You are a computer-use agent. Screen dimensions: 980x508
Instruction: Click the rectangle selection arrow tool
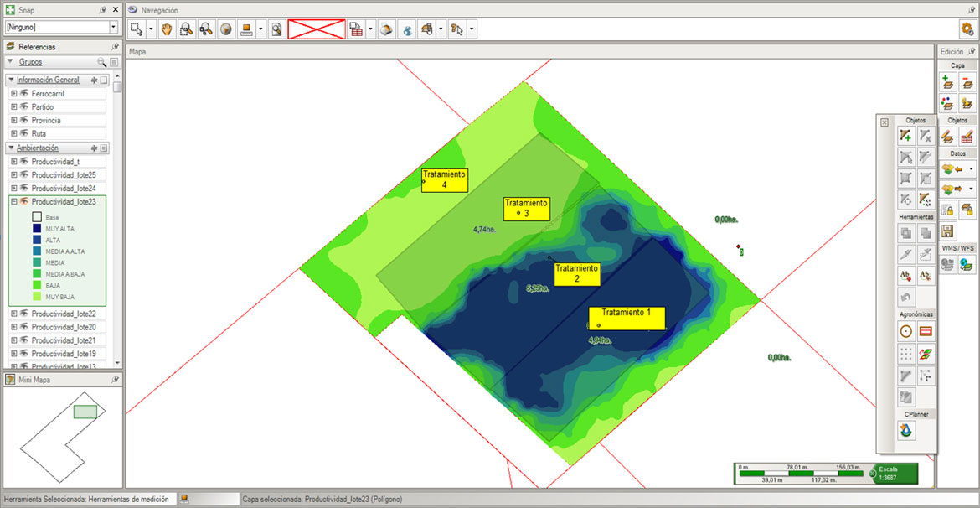(x=137, y=29)
